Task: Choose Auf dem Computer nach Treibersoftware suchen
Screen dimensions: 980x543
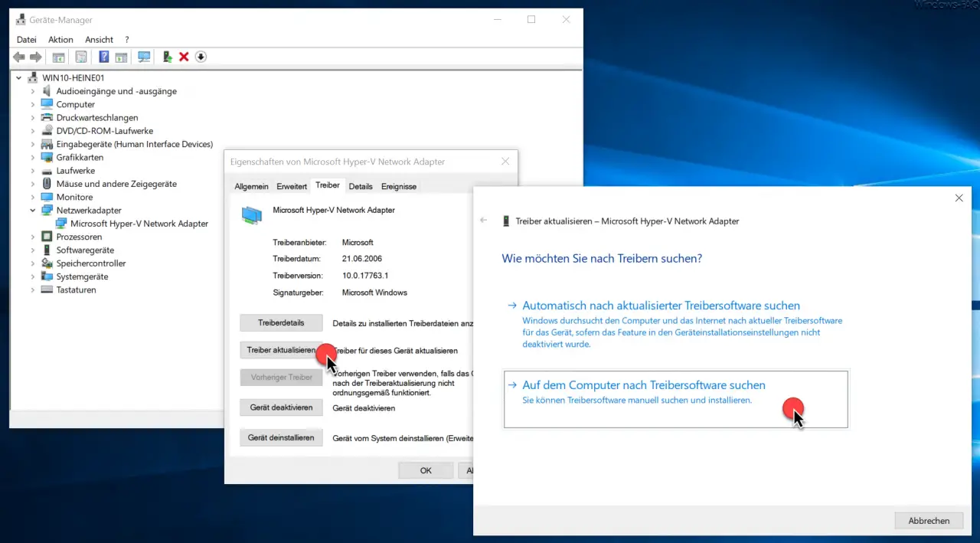Action: (x=675, y=399)
